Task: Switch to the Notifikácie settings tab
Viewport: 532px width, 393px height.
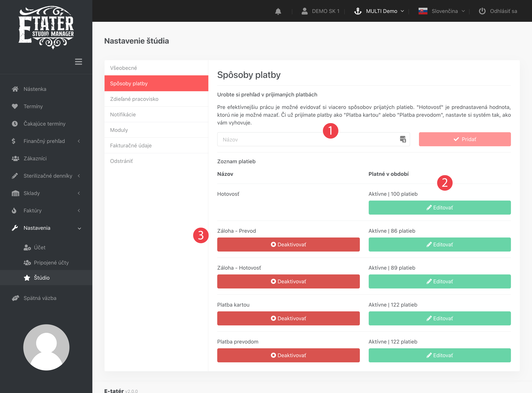Action: pyautogui.click(x=123, y=115)
